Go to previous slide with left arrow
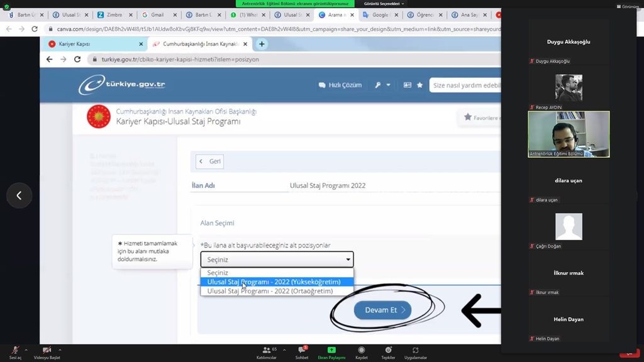644x362 pixels. (19, 195)
